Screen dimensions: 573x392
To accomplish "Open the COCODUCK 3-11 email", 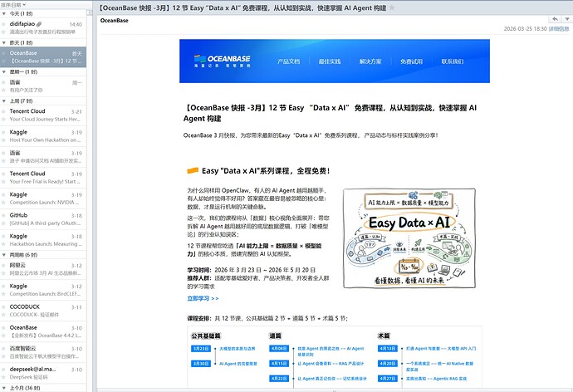I will point(43,311).
